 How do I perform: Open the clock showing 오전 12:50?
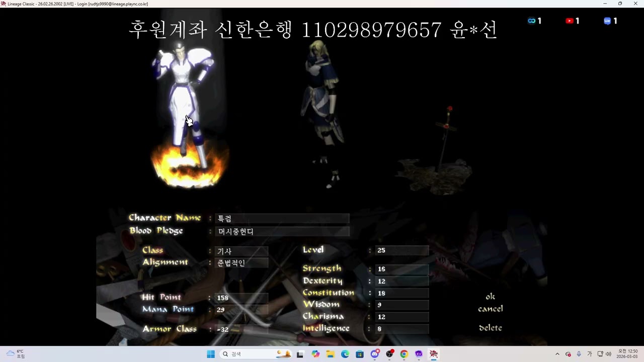(628, 354)
